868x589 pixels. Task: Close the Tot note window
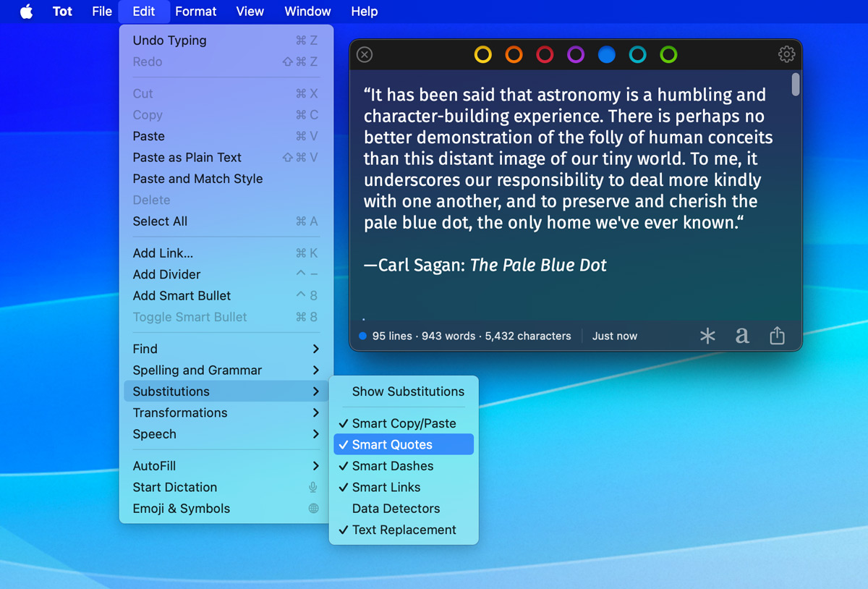365,54
